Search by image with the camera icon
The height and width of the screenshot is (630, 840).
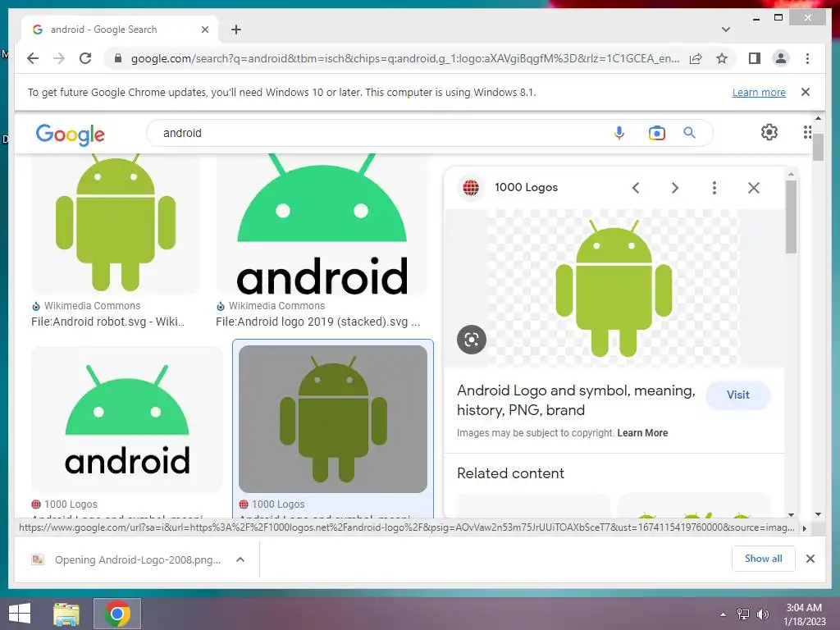[x=657, y=133]
